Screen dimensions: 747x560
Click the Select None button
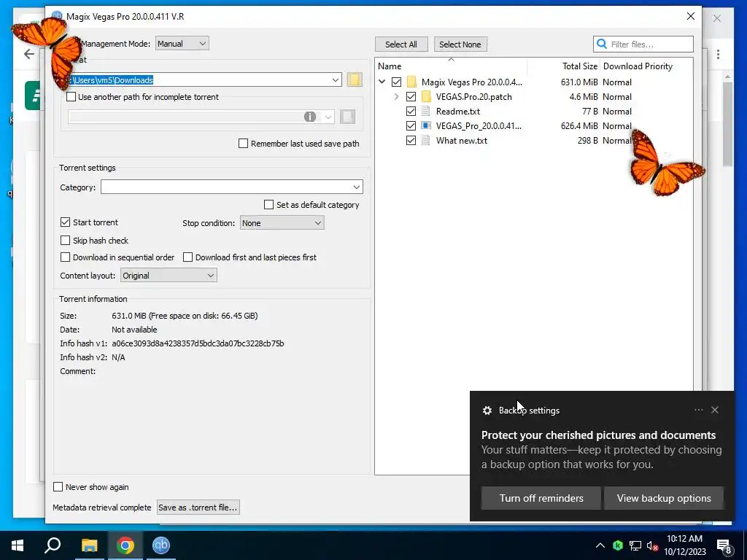(x=460, y=44)
